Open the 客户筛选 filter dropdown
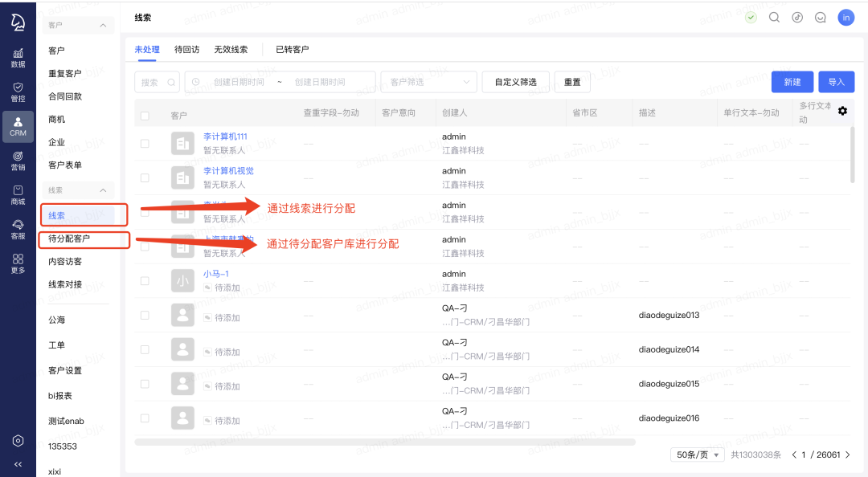The image size is (868, 477). [x=428, y=82]
